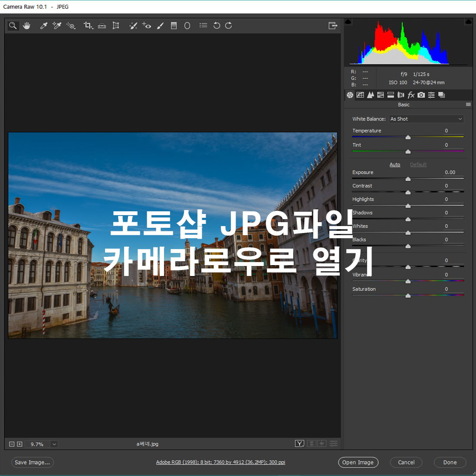Zoom out with the minus button
The height and width of the screenshot is (476, 476).
(x=12, y=444)
